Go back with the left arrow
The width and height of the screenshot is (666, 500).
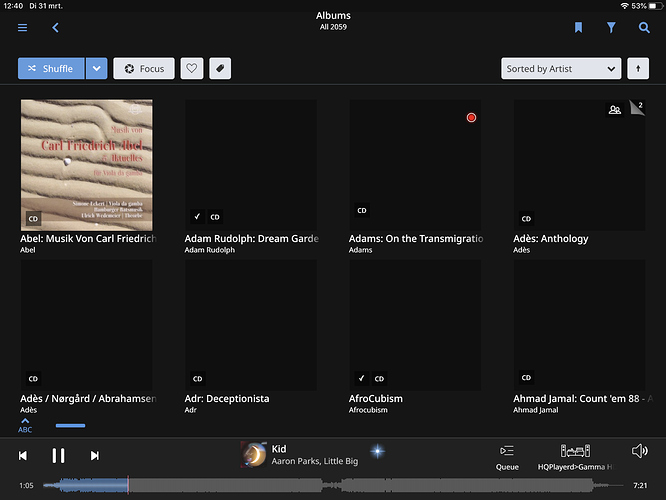[55, 28]
